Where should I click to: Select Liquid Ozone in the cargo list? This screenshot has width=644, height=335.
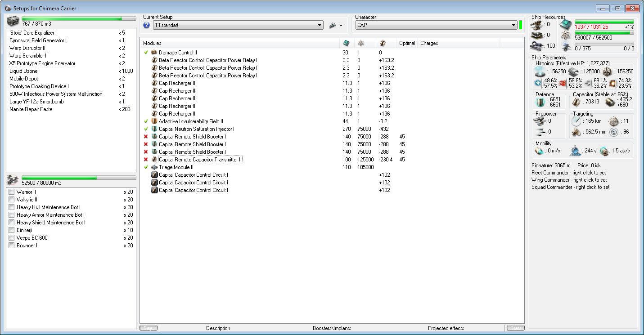click(x=71, y=71)
